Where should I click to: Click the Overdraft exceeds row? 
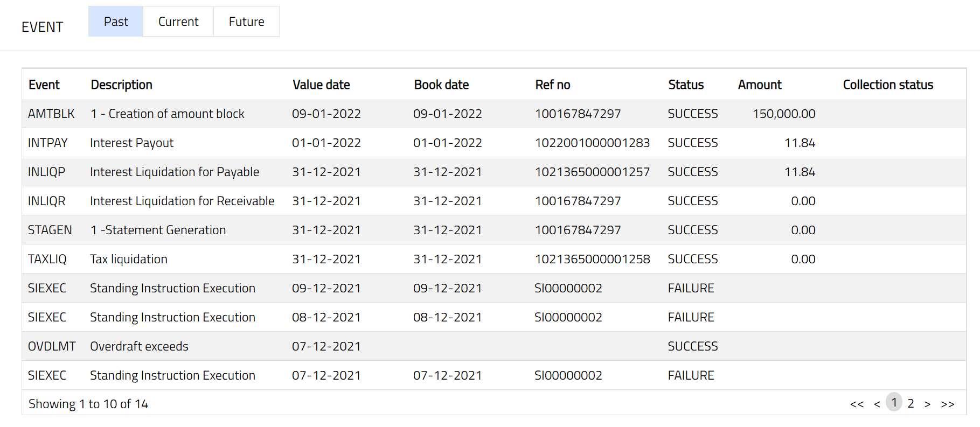point(139,346)
